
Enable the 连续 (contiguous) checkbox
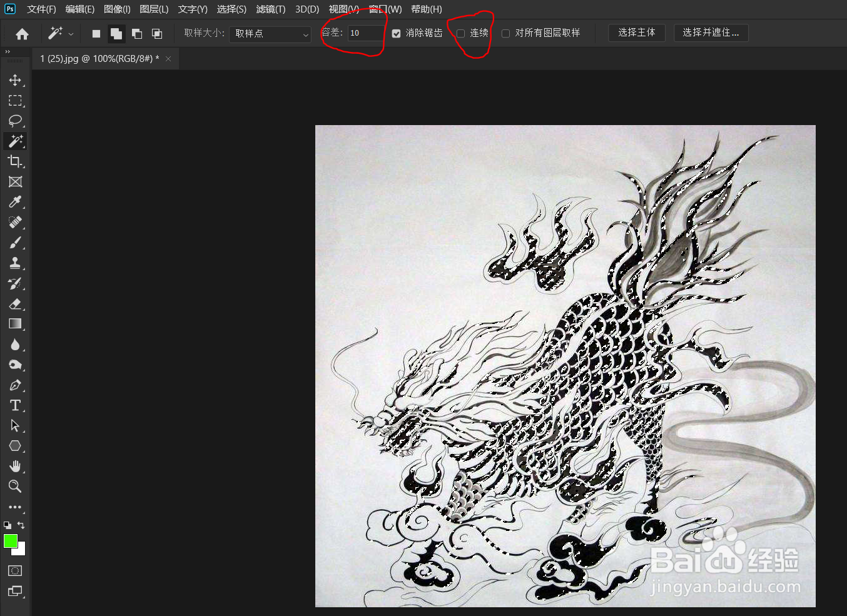coord(460,33)
